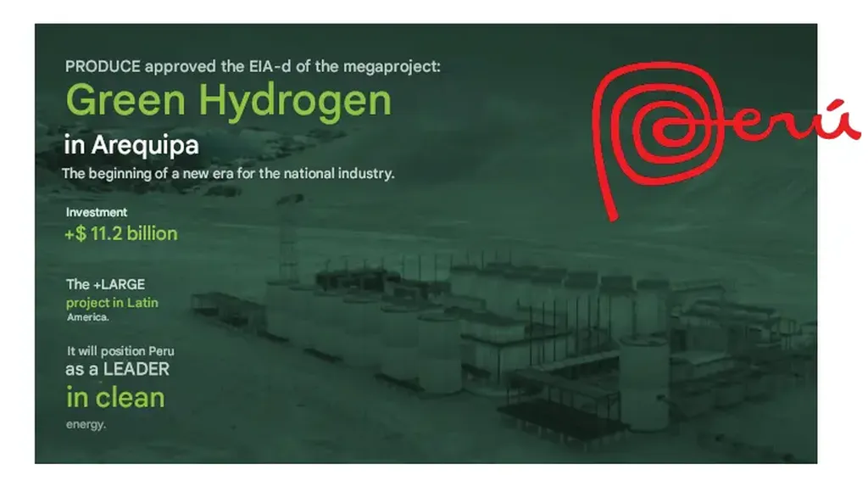Click the 'Green Hydrogen' headline
The width and height of the screenshot is (868, 492).
(x=228, y=101)
